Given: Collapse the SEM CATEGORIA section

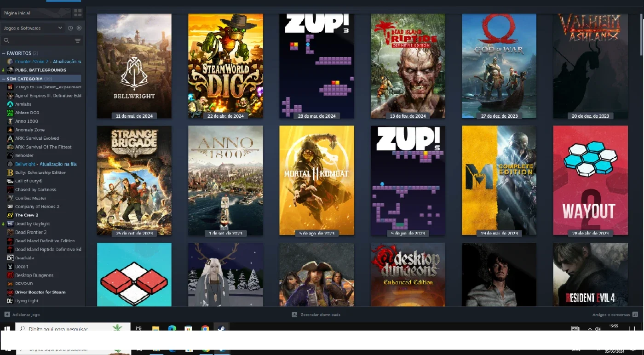Looking at the screenshot, I should coord(4,79).
